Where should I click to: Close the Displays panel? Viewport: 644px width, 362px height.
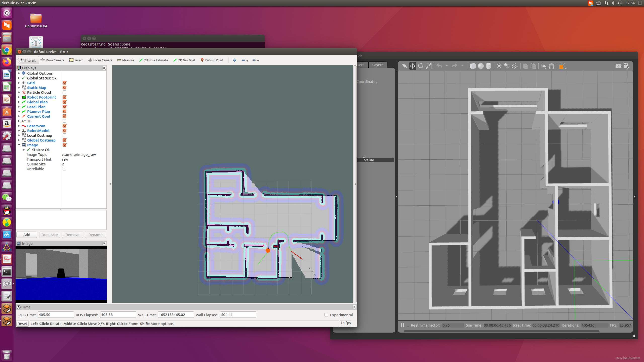104,68
